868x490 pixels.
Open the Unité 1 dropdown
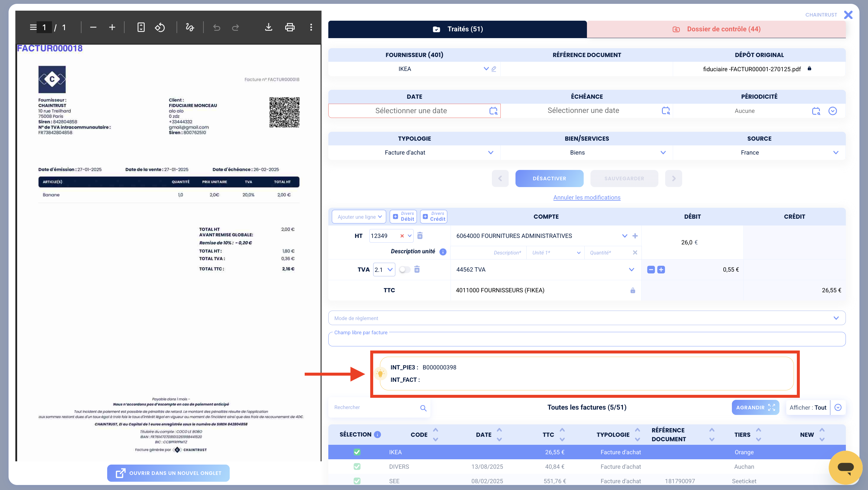(555, 253)
